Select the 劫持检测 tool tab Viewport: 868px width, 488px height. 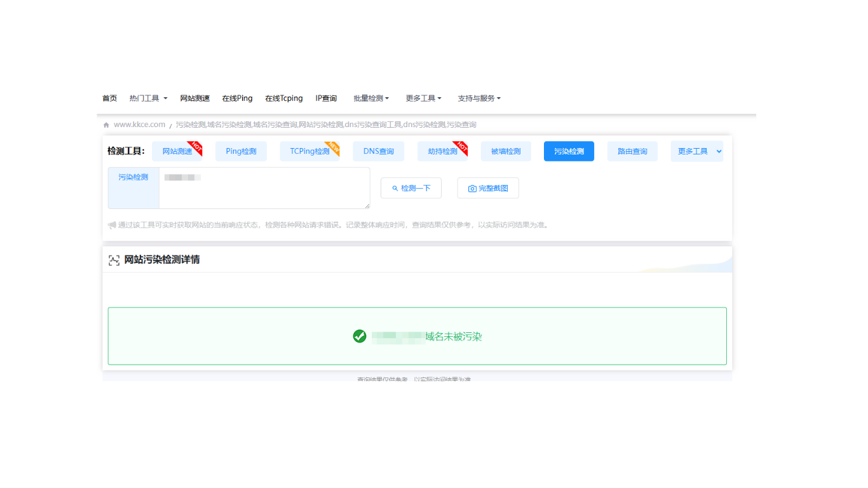point(442,151)
